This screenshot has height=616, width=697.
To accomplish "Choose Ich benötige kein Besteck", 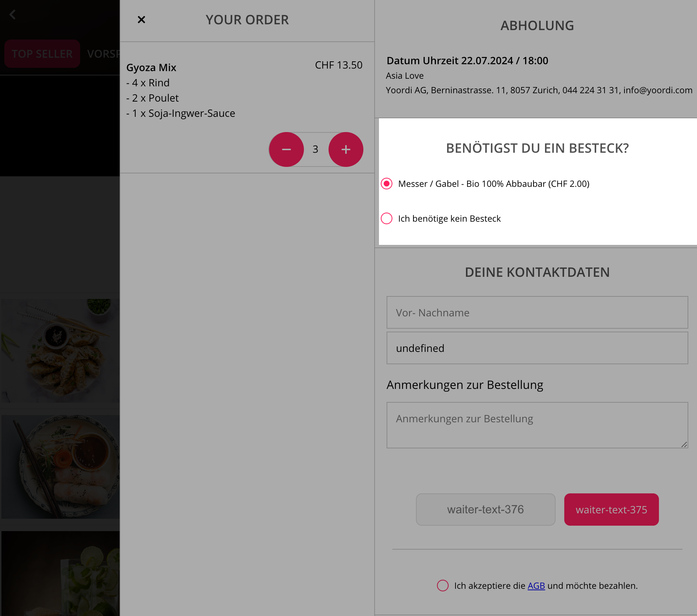I will [x=387, y=218].
